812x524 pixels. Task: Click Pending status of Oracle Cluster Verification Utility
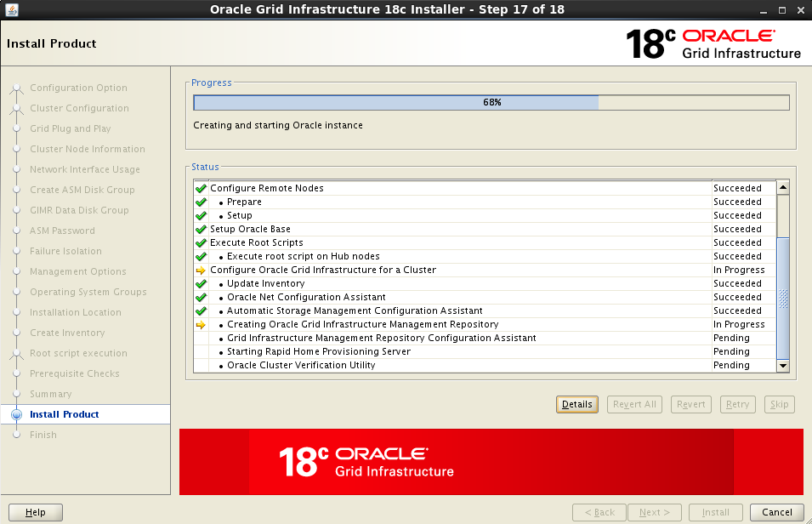pos(731,366)
